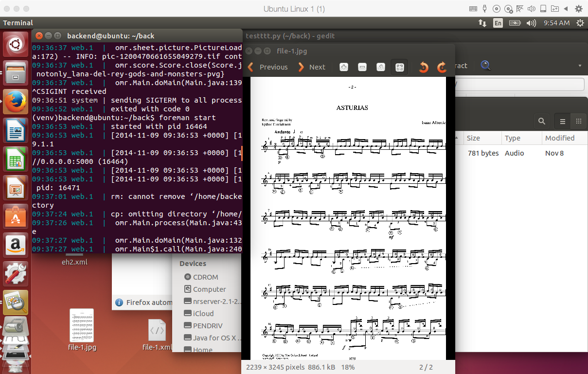The image size is (588, 374).
Task: Select eh2.xml label on the desktop
Action: 74,261
